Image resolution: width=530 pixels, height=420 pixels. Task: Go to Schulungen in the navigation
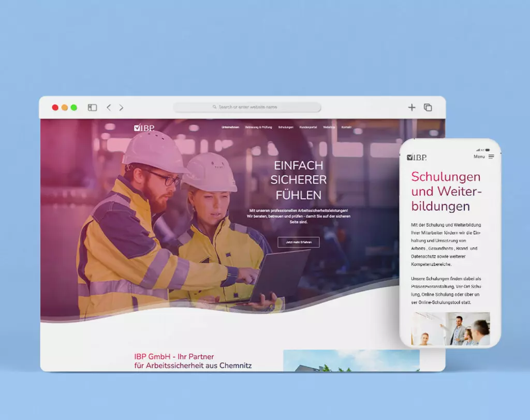pyautogui.click(x=286, y=127)
